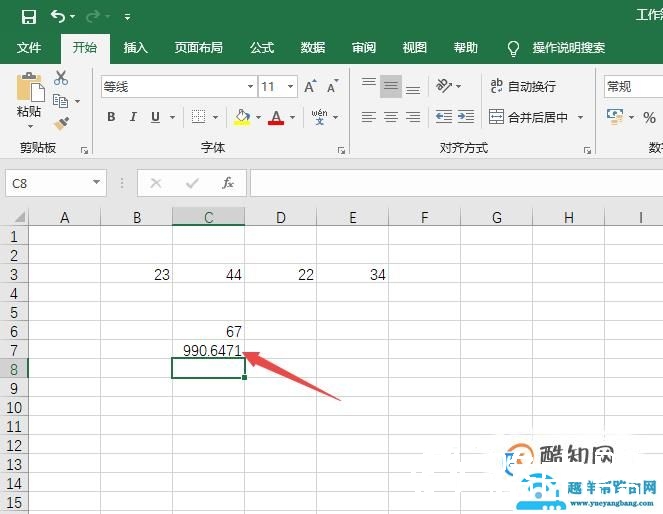The image size is (663, 514).
Task: Undo the last action
Action: 58,16
